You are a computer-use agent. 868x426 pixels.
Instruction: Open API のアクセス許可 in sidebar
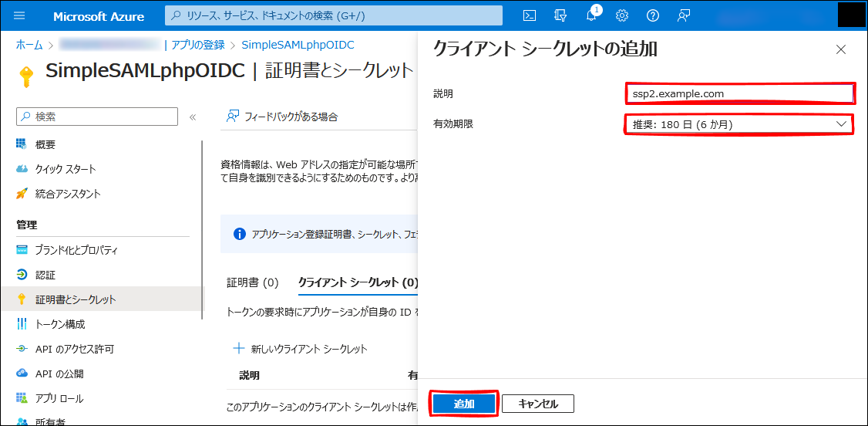click(x=74, y=349)
